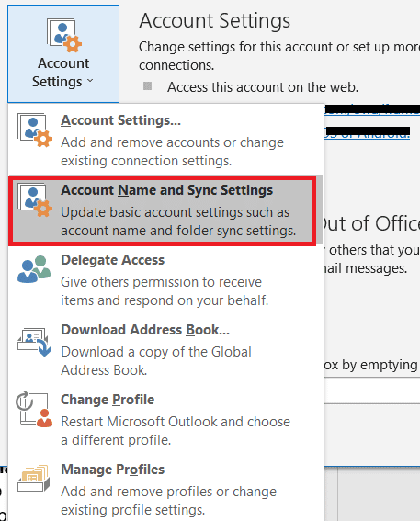Viewport: 420px width, 521px height.
Task: Open Manage Profiles menu entry
Action: (x=165, y=490)
